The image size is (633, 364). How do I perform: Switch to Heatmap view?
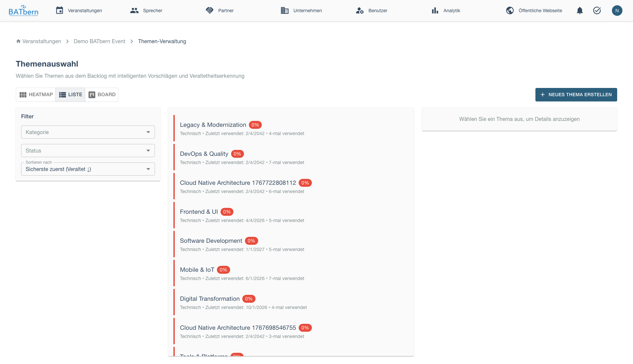pyautogui.click(x=36, y=95)
